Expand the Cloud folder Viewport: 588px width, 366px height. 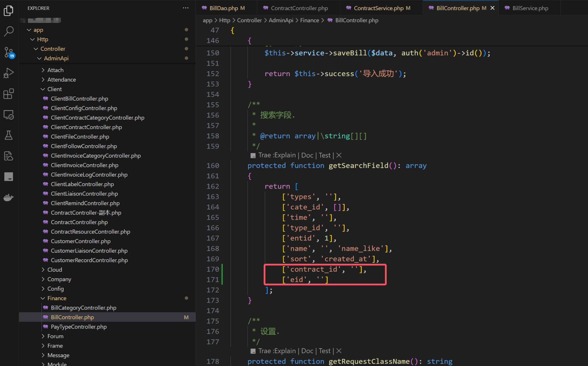[x=43, y=270]
